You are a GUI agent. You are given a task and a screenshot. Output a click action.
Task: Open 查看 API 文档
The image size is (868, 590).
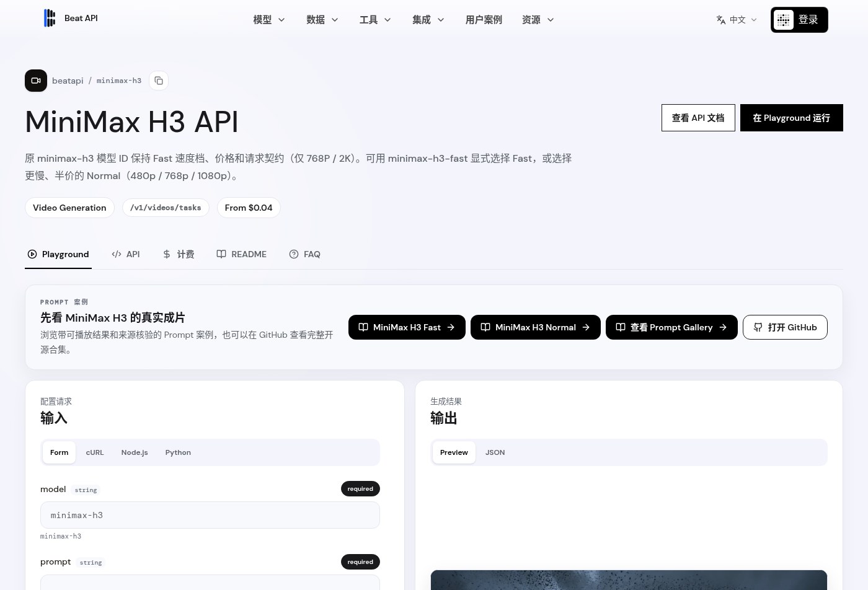[698, 118]
